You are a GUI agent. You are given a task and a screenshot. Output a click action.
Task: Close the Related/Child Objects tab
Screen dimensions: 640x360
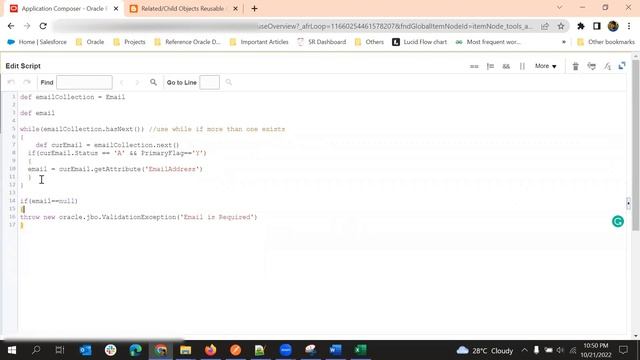pyautogui.click(x=236, y=9)
